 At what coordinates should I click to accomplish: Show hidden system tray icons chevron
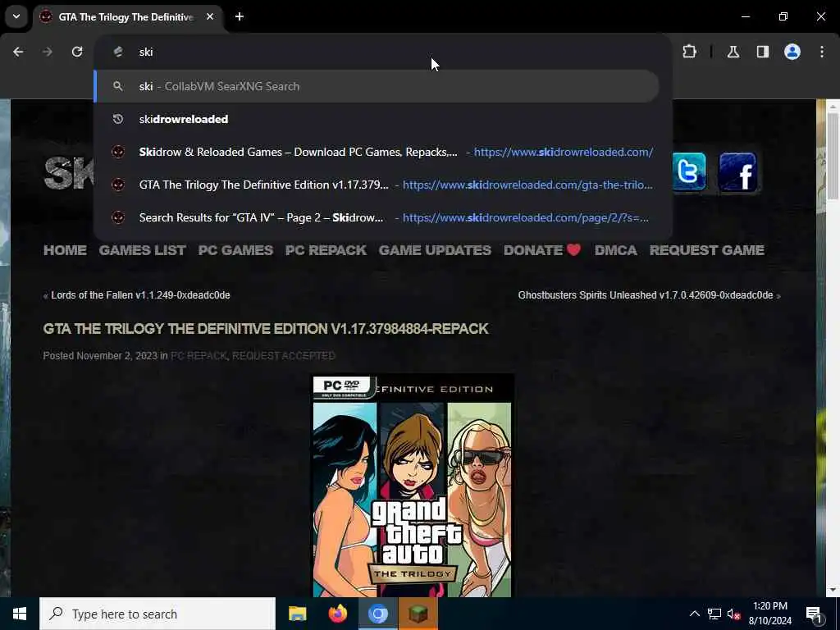point(694,614)
